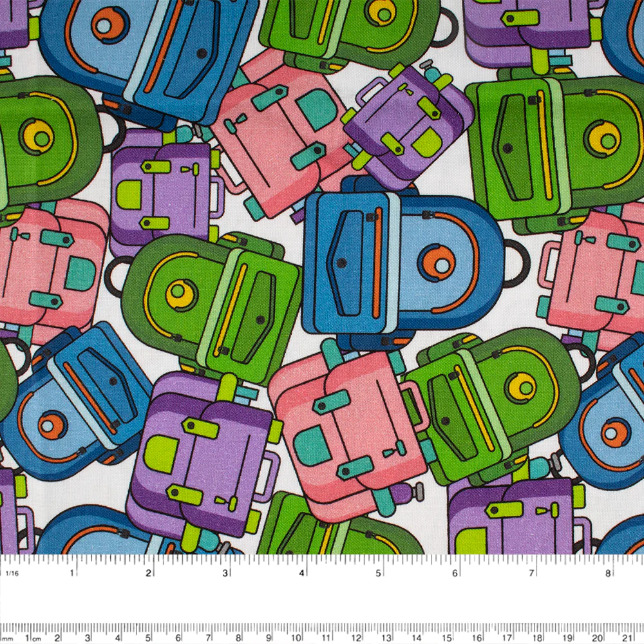Select the number 18 on the centimeter ruler
The image size is (644, 644).
tap(536, 638)
